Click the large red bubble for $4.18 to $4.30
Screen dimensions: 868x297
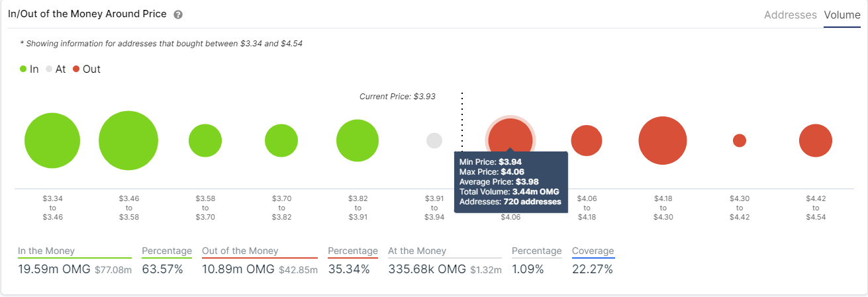(663, 140)
